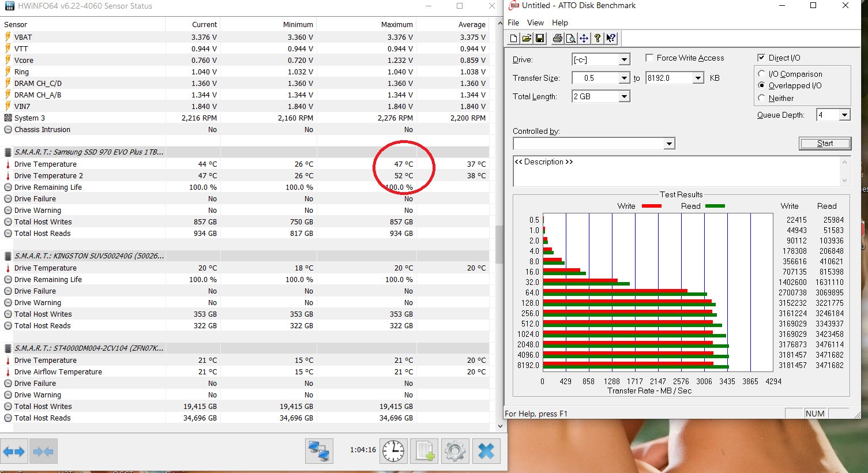
Task: Select the Total Host Writes 19,415 GB row
Action: click(x=245, y=406)
